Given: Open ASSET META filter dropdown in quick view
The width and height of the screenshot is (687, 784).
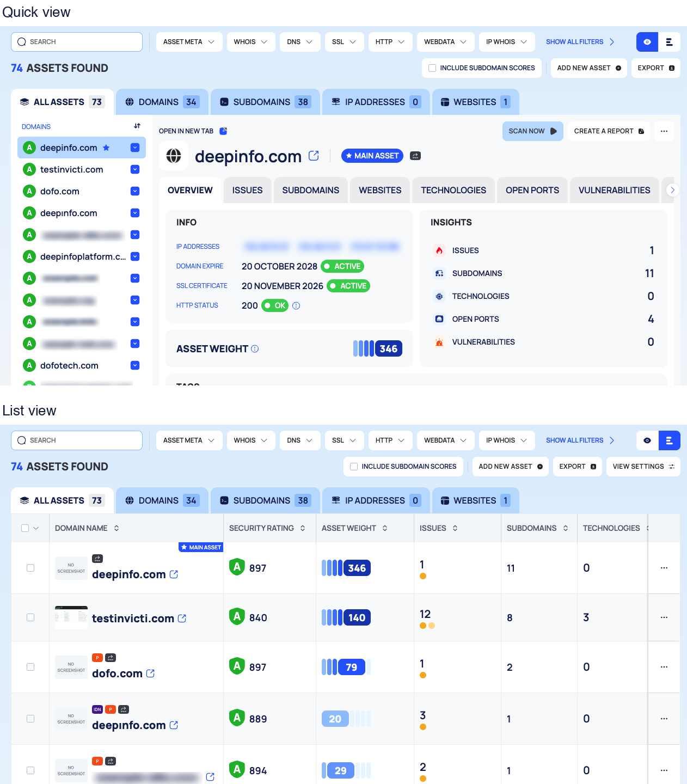Looking at the screenshot, I should pyautogui.click(x=189, y=42).
